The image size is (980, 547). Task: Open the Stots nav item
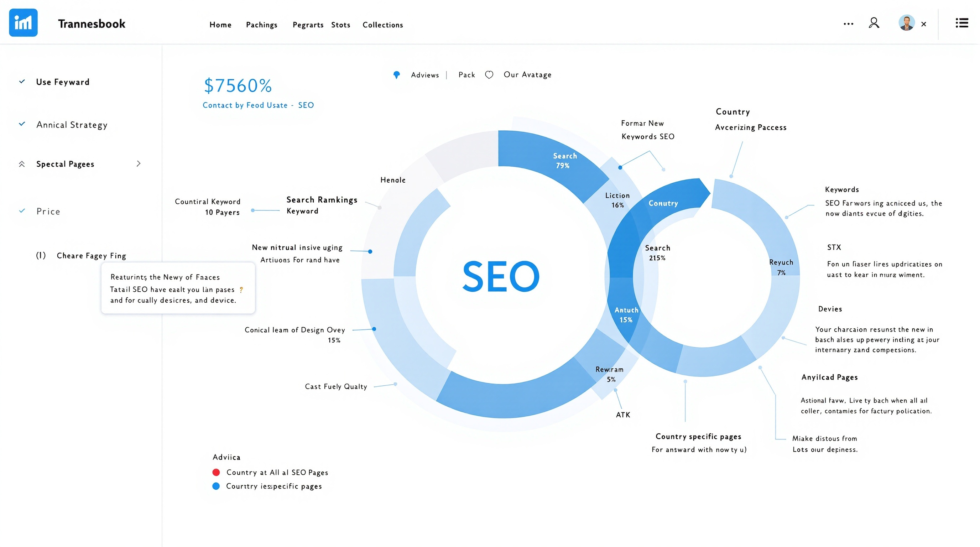pyautogui.click(x=340, y=25)
